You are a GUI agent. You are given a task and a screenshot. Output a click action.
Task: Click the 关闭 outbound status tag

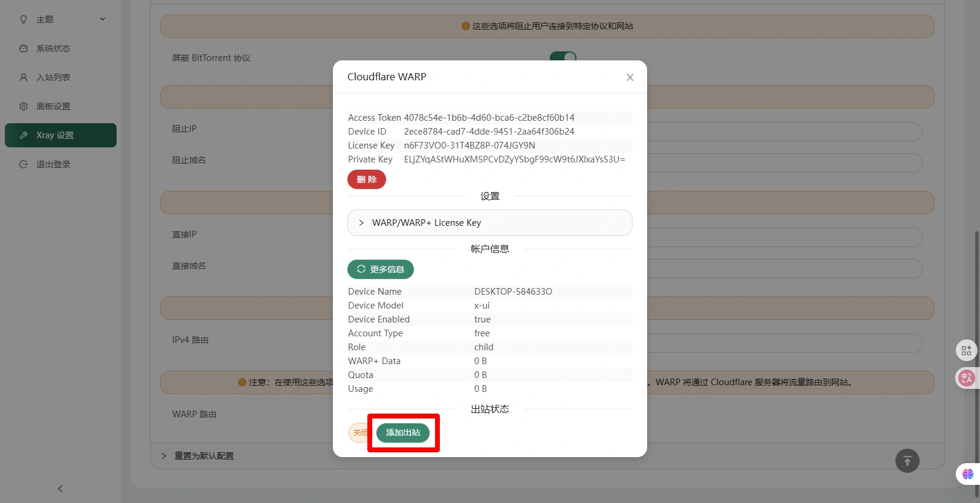tap(359, 432)
